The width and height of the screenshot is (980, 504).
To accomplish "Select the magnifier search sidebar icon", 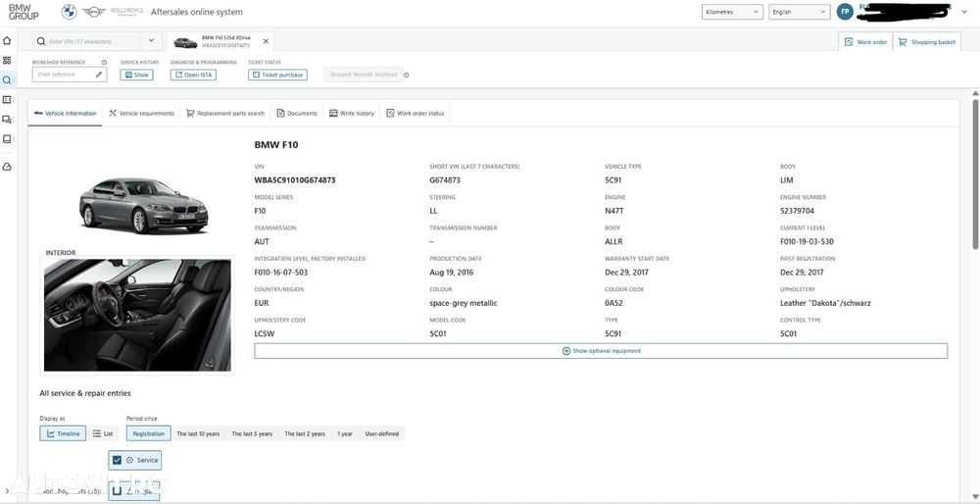I will (x=7, y=80).
